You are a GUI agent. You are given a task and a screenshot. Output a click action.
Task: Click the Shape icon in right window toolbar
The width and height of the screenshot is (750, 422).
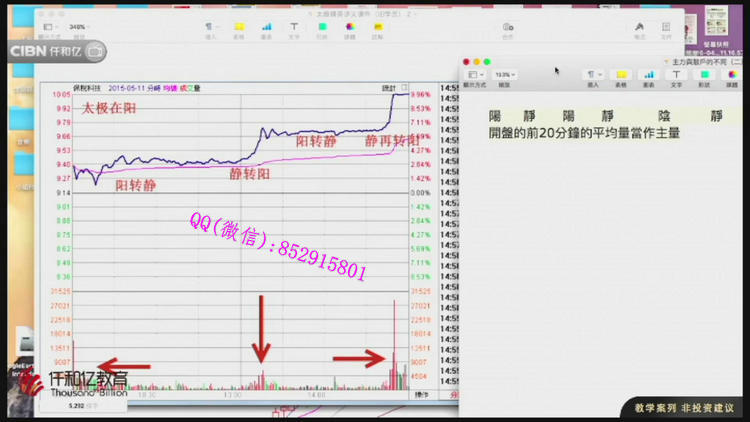704,75
